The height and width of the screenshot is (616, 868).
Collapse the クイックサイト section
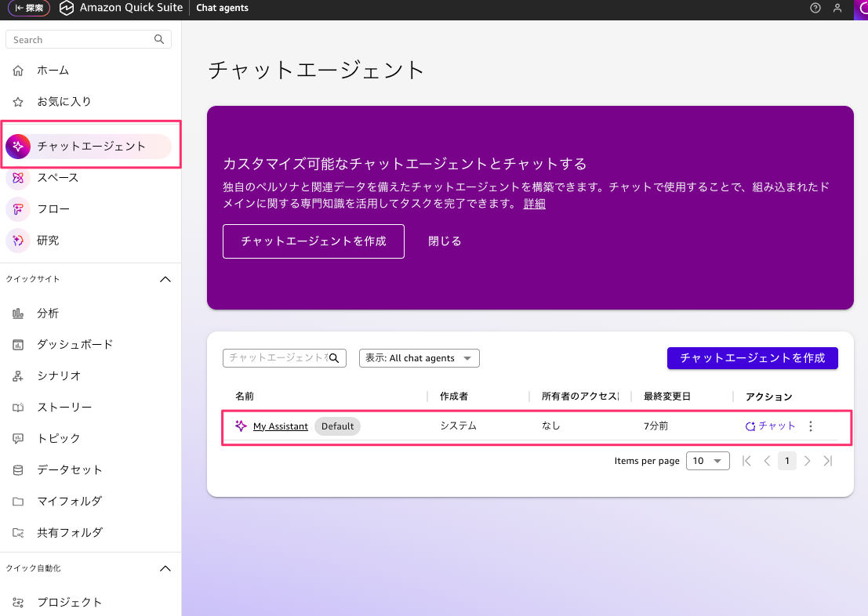[165, 280]
